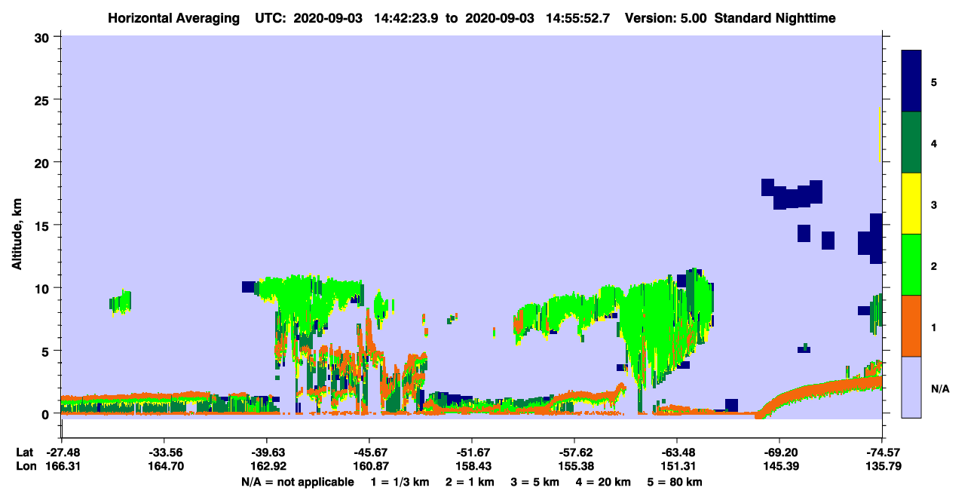Image resolution: width=980 pixels, height=503 pixels.
Task: Click 'N/A = not applicable' legend text
Action: [297, 482]
